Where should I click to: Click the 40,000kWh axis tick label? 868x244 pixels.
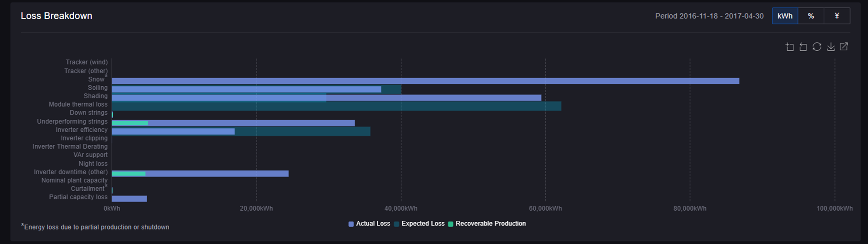coord(401,208)
